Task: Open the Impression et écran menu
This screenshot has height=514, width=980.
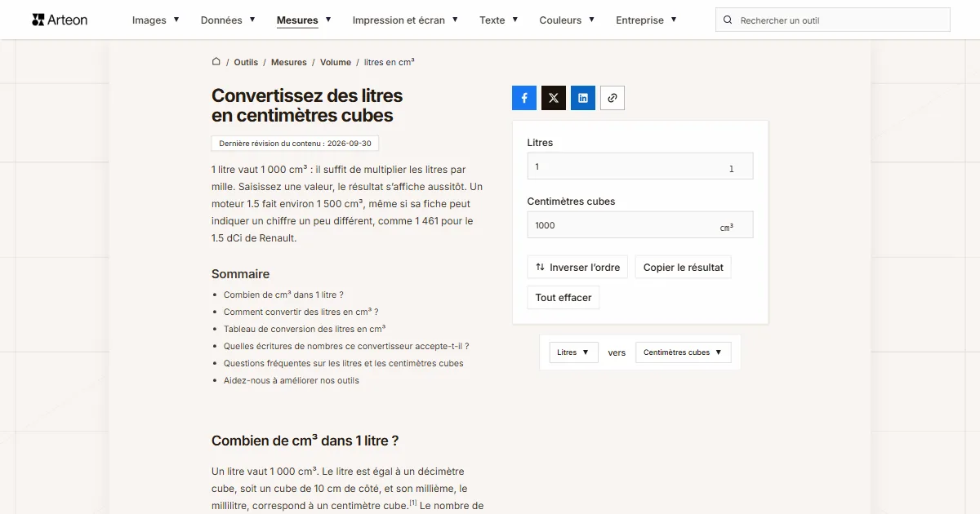Action: 405,20
